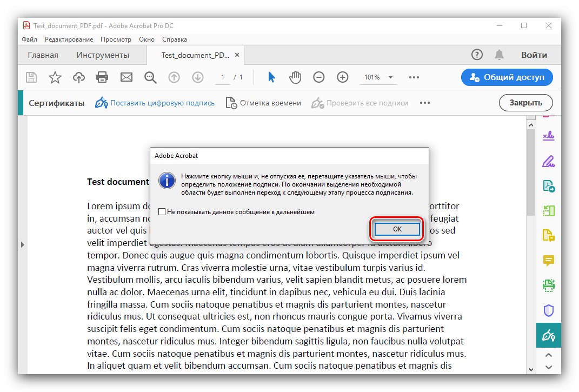Click the Save file disk icon

pos(31,77)
